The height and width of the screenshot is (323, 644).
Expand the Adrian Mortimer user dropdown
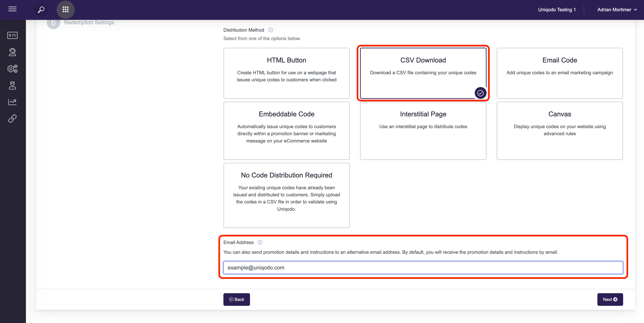pyautogui.click(x=617, y=10)
